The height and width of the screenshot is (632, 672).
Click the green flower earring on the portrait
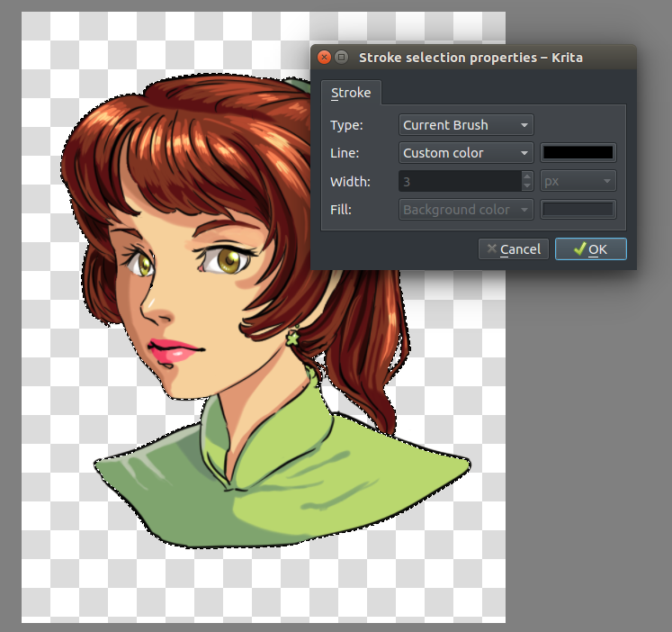coord(292,339)
